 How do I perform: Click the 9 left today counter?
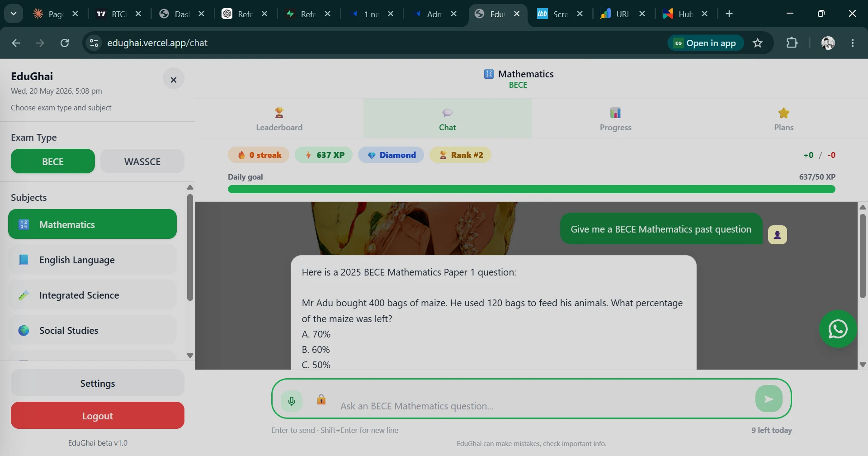[772, 430]
